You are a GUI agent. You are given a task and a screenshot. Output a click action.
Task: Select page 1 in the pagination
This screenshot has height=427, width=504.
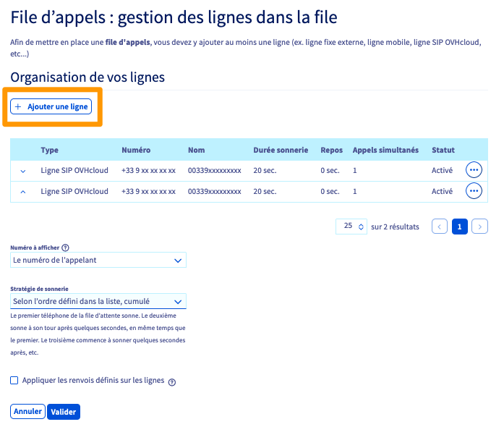pyautogui.click(x=459, y=227)
